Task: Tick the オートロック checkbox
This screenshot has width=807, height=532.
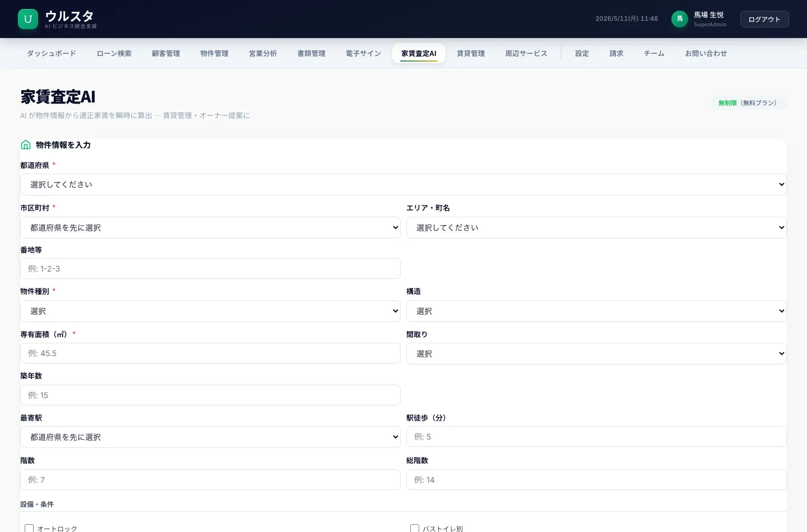Action: (29, 529)
